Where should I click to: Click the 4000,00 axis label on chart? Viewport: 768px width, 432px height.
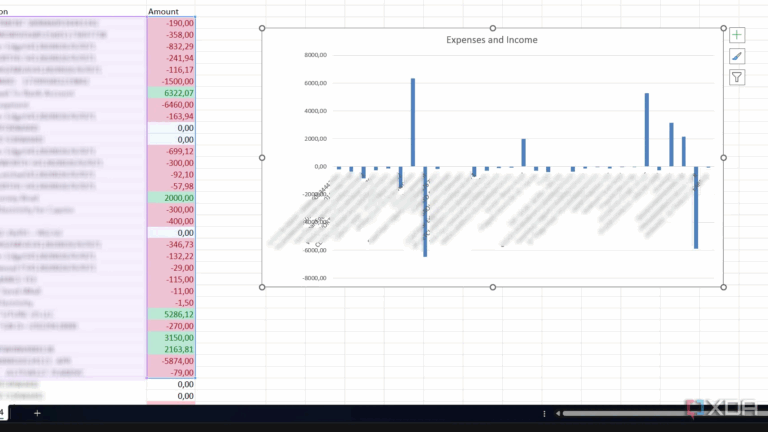pyautogui.click(x=315, y=111)
